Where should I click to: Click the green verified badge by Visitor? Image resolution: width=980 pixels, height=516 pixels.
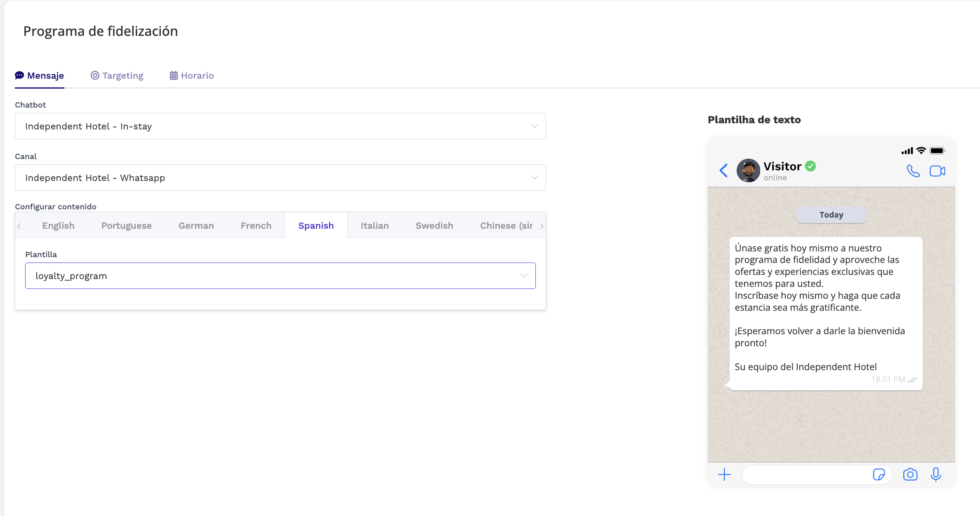[x=810, y=166]
